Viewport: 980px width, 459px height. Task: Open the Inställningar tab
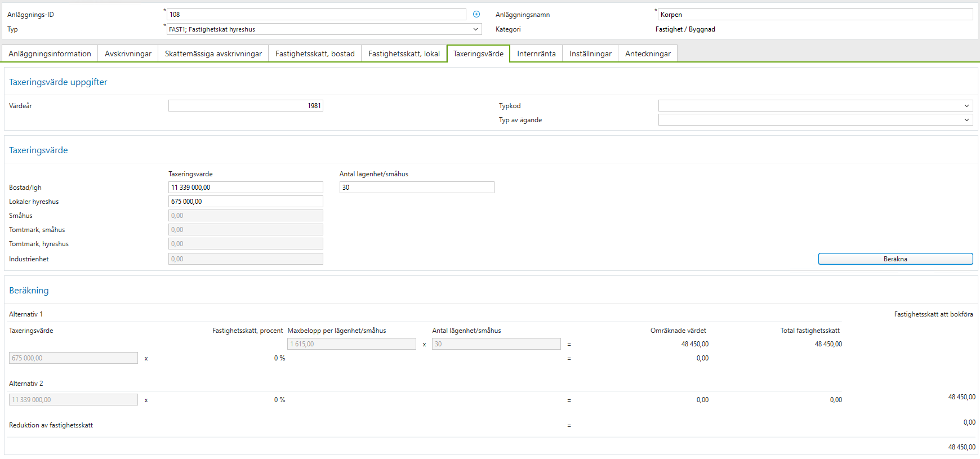tap(590, 54)
